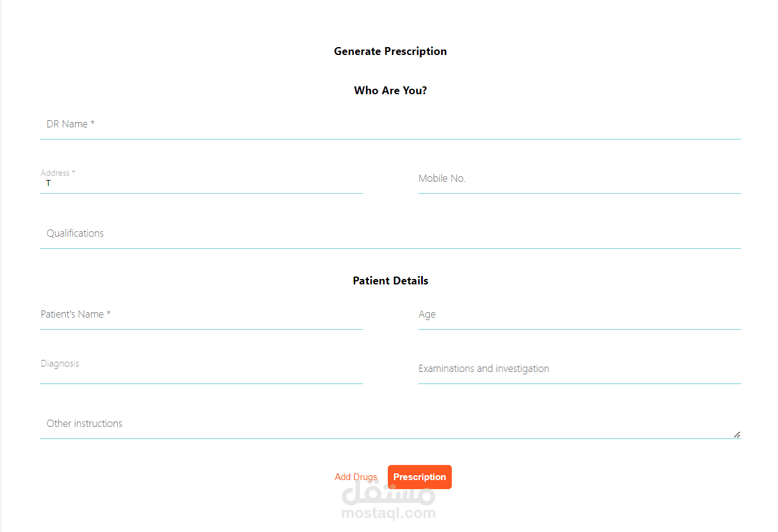Focus the Patient's Name input

201,315
